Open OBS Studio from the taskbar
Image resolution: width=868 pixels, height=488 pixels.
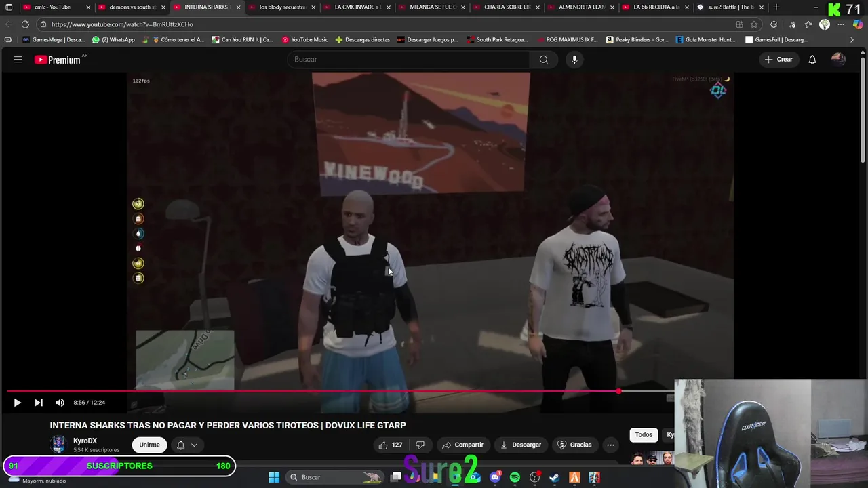click(x=535, y=477)
